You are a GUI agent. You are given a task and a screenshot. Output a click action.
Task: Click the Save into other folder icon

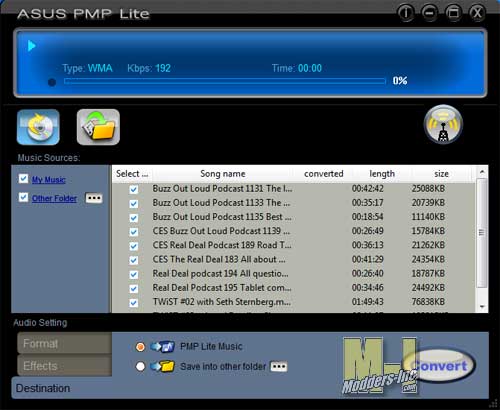(163, 367)
